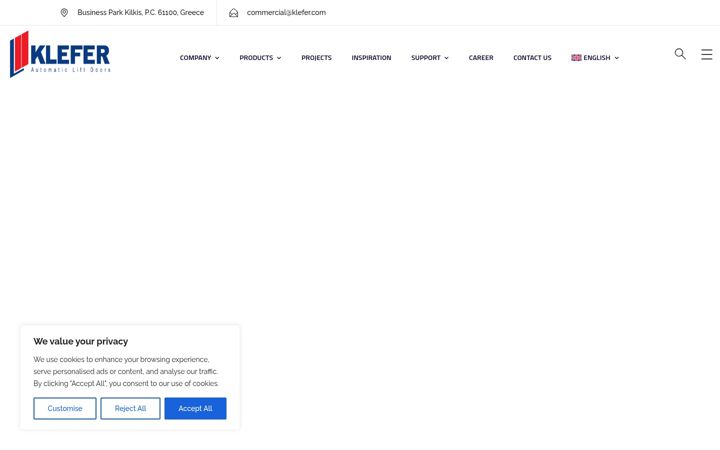Click the UK flag icon
This screenshot has height=450, width=720.
point(576,57)
